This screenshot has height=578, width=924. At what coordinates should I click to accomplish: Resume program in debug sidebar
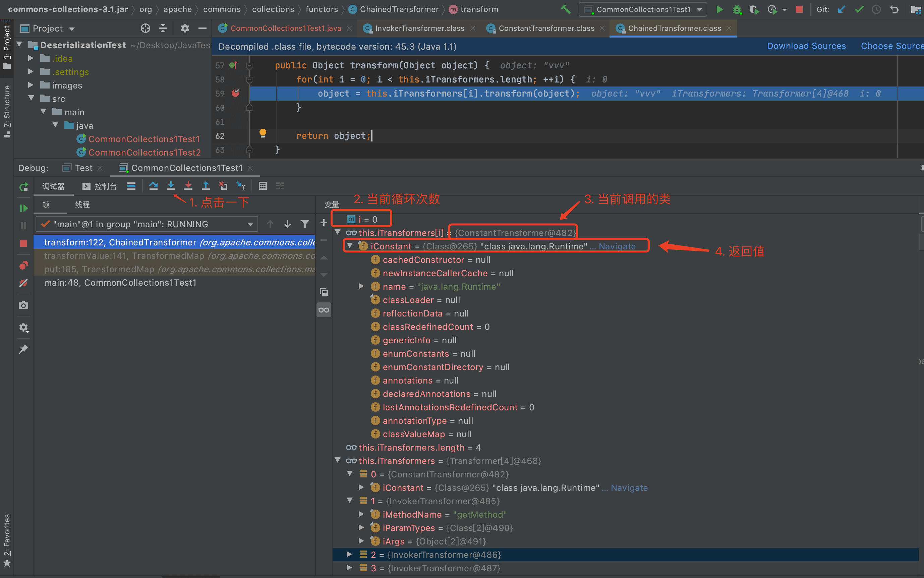24,208
